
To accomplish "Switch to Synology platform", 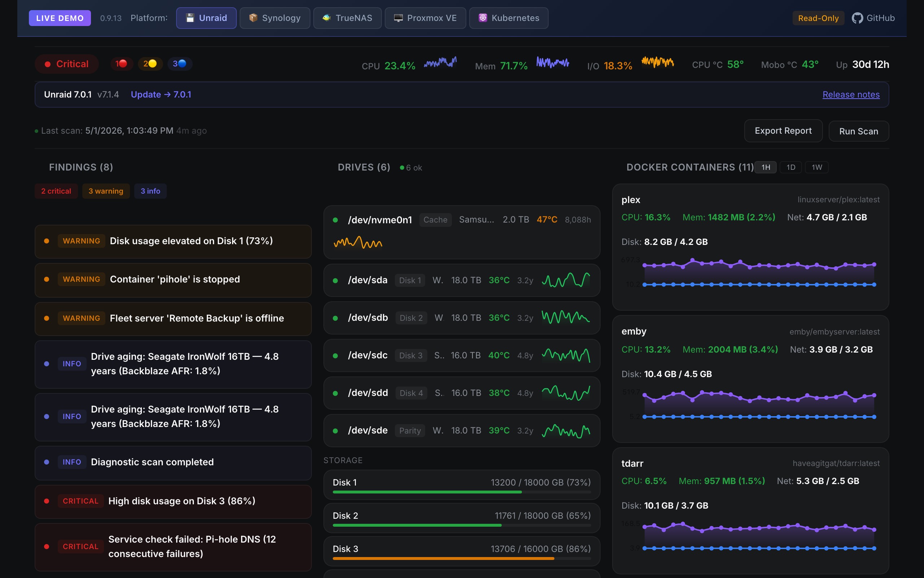I will (275, 18).
